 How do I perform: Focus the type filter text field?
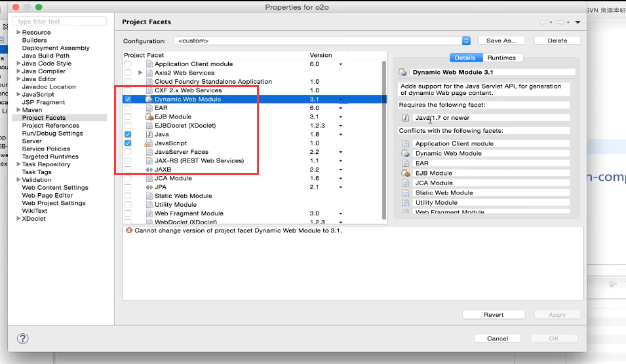point(60,22)
